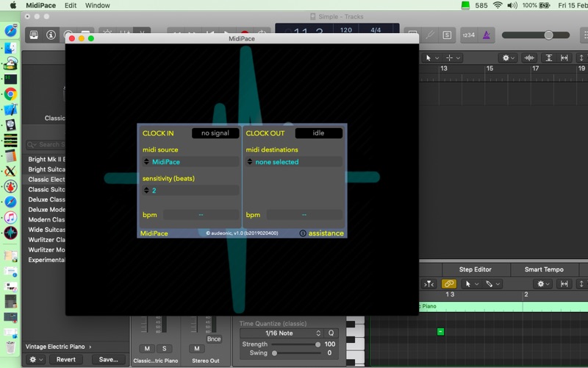This screenshot has width=588, height=368.
Task: Click the horizontal auto zoom icon in Tracks
Action: [564, 58]
